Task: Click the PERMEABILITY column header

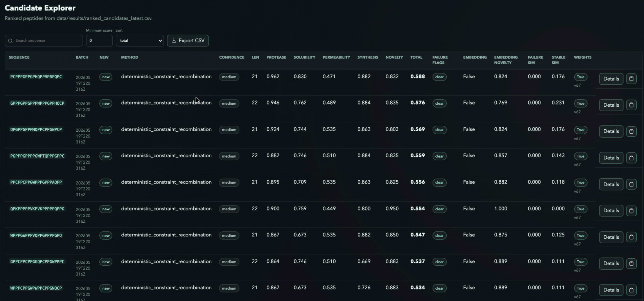Action: click(x=336, y=57)
